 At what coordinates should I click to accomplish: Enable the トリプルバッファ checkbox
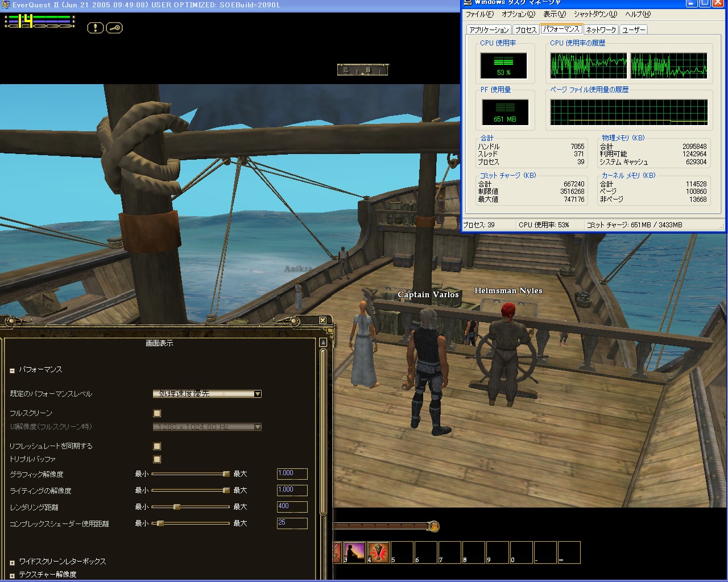tap(157, 459)
